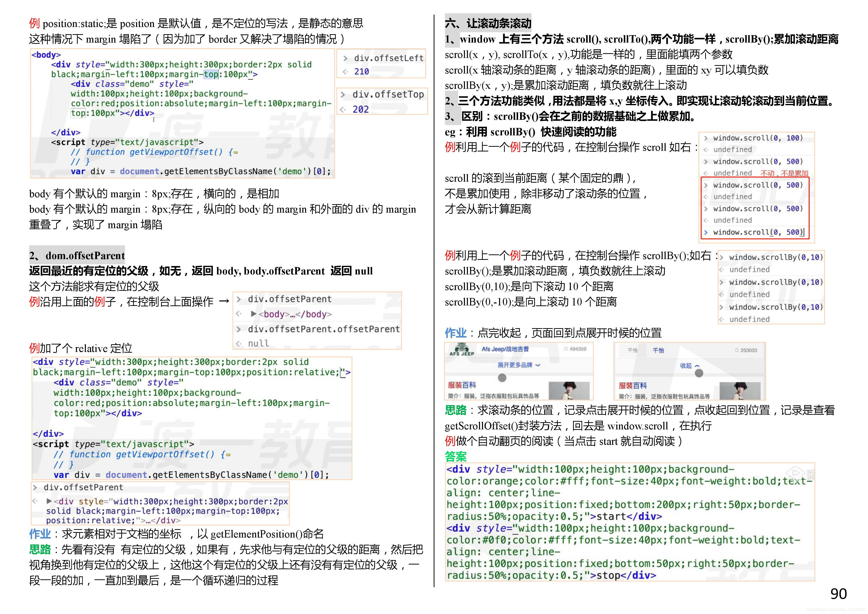Expand the collapsed <body>…</body> node triangle
868x614 pixels.
click(254, 314)
